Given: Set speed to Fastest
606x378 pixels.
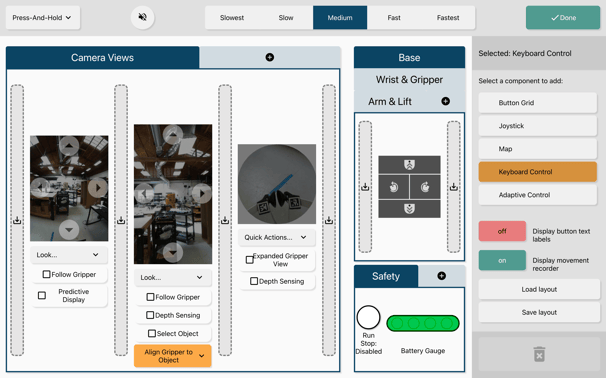Looking at the screenshot, I should coord(448,17).
